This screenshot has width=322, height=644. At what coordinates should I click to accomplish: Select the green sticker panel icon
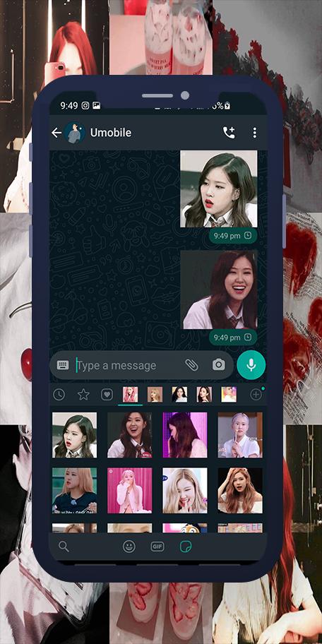click(186, 547)
